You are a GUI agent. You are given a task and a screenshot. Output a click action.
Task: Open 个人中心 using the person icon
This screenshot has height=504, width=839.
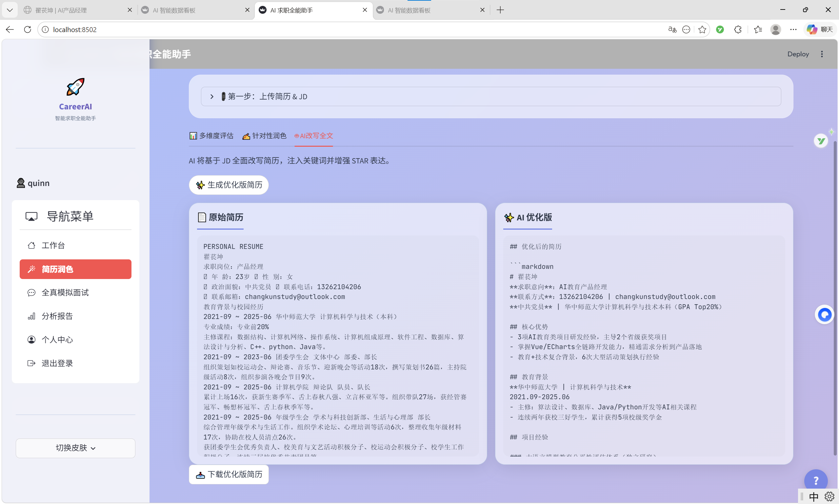click(x=31, y=339)
